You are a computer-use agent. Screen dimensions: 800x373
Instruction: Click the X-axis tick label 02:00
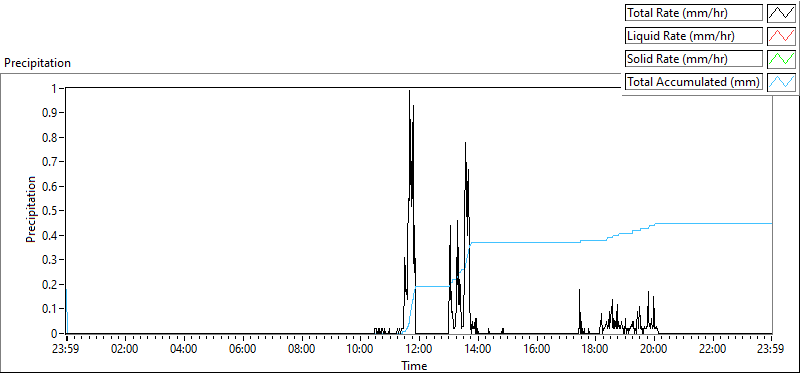[125, 350]
